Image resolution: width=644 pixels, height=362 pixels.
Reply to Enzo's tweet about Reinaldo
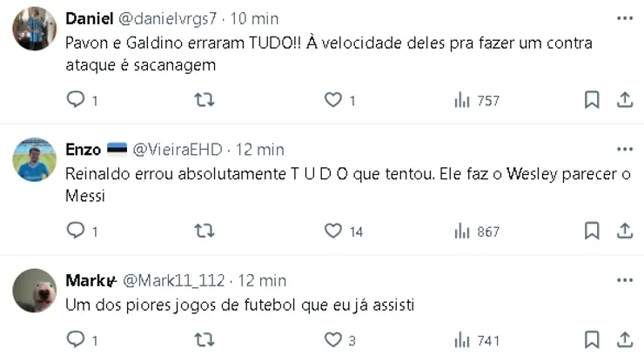click(76, 231)
